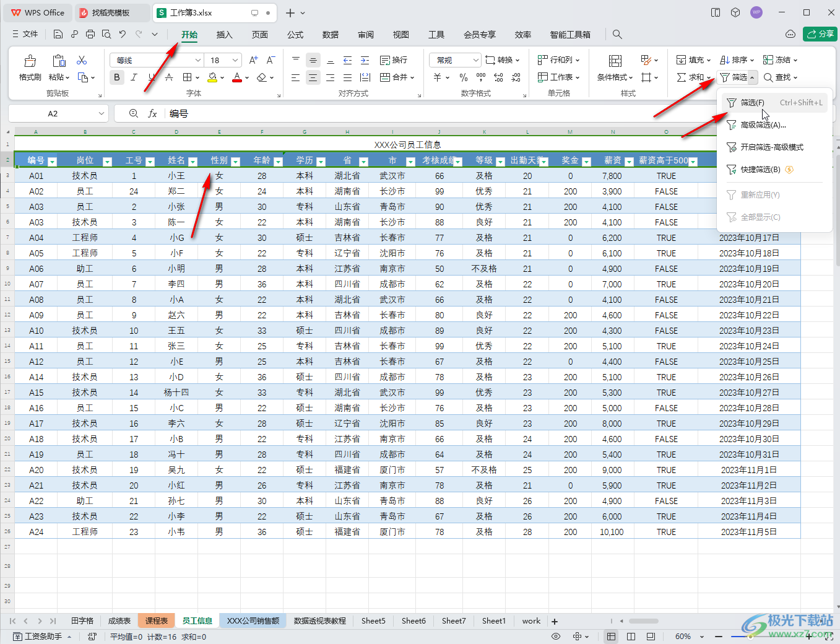Image resolution: width=840 pixels, height=644 pixels.
Task: Toggle align left button
Action: (296, 77)
